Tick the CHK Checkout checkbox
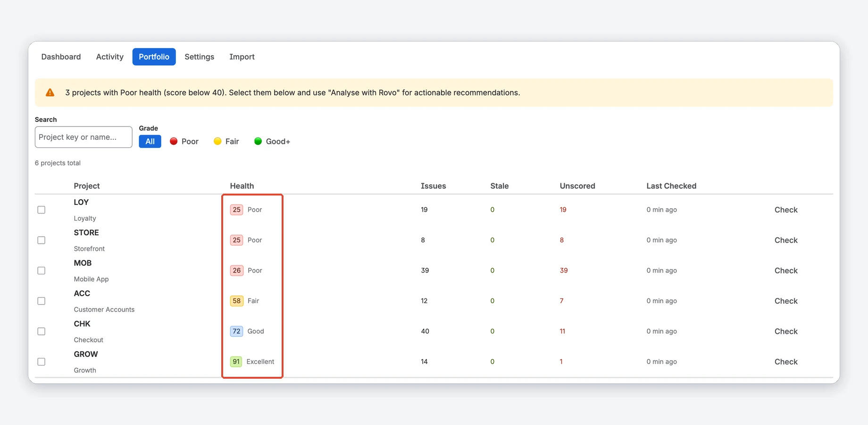The width and height of the screenshot is (868, 425). [x=42, y=331]
